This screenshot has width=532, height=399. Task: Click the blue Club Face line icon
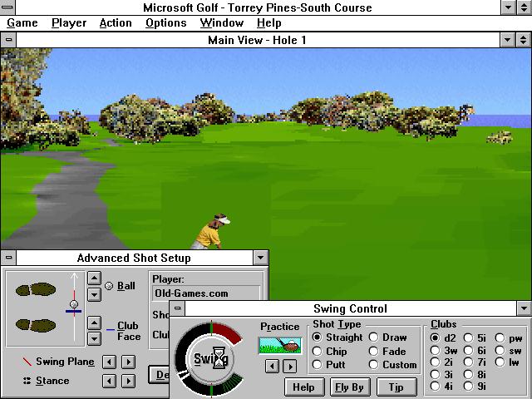click(110, 329)
